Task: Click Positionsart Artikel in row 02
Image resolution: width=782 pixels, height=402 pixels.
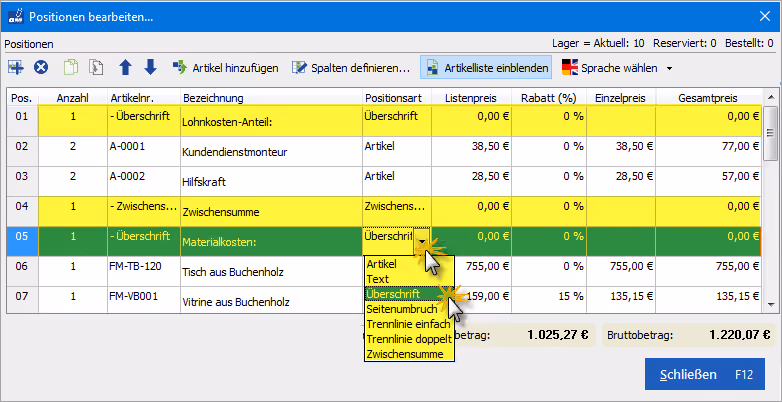Action: pyautogui.click(x=396, y=152)
